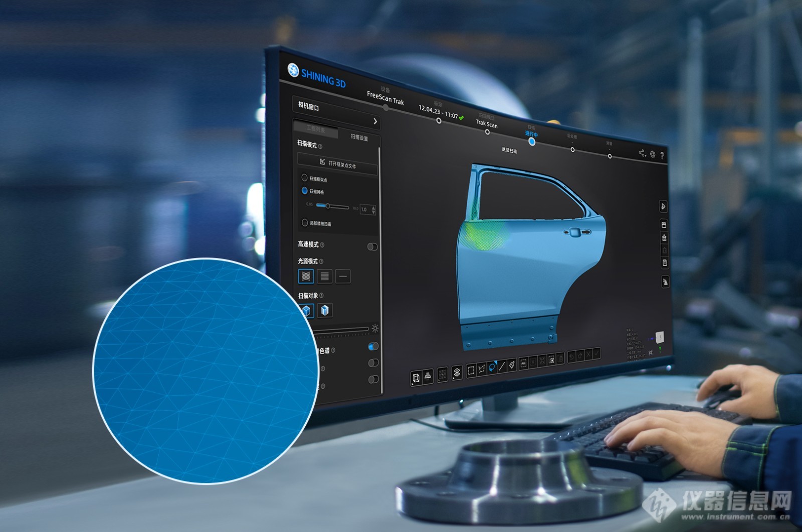Click the 进行中 scanning step marker
The image size is (802, 532).
tap(532, 142)
